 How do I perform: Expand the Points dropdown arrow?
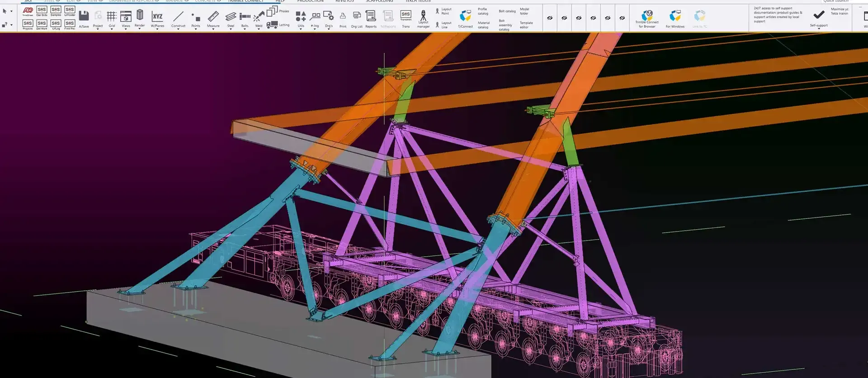point(195,29)
